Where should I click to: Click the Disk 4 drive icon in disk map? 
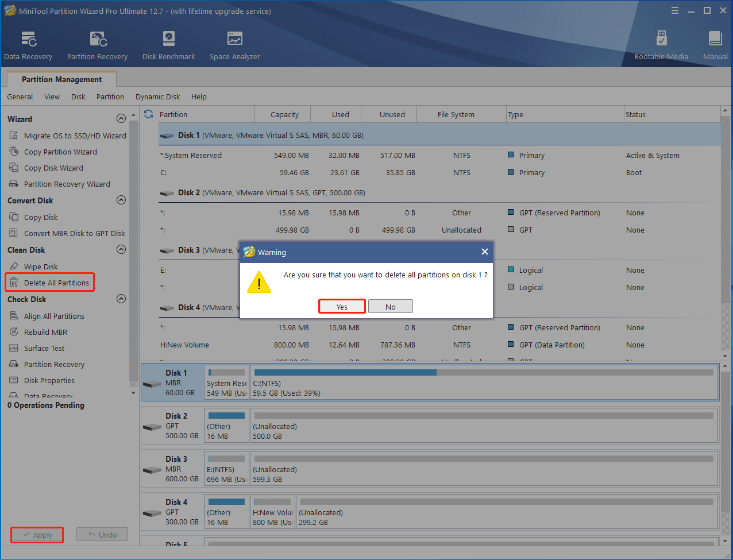point(152,513)
